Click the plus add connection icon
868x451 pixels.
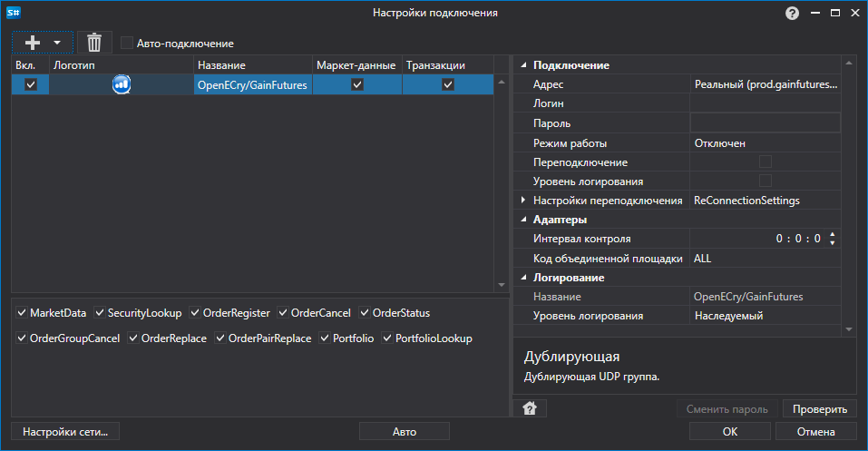click(x=33, y=43)
